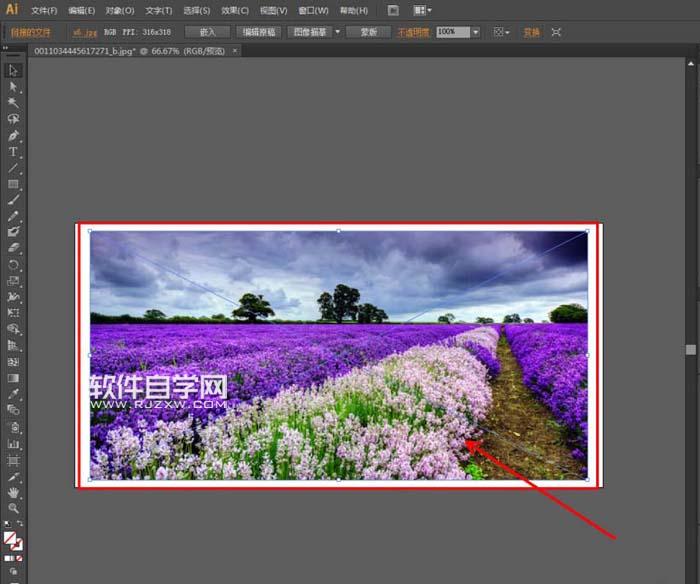Open the arrange documents dropdown
The width and height of the screenshot is (700, 584).
pos(422,10)
